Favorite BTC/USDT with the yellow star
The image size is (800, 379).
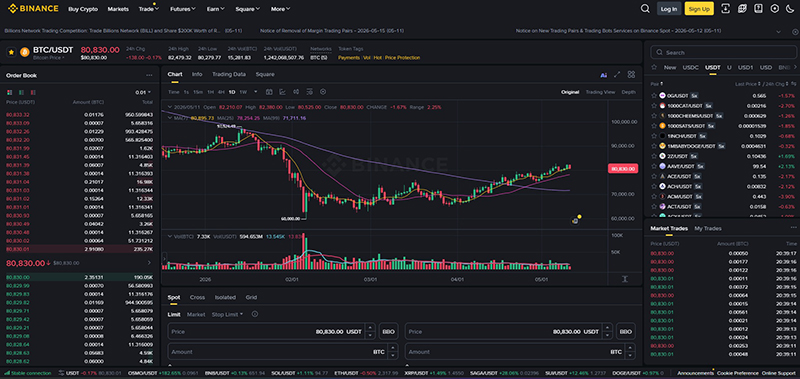tap(11, 52)
